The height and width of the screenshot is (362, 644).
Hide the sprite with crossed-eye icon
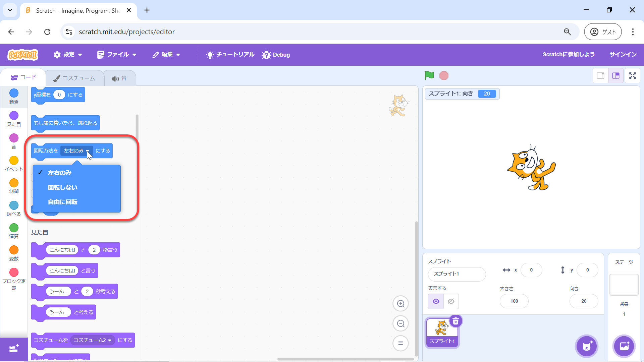coord(451,301)
